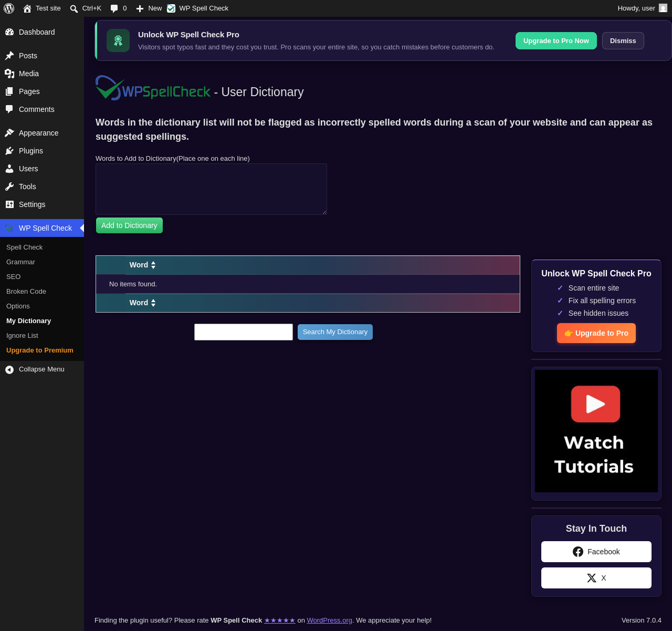This screenshot has width=672, height=631.
Task: Click the New label in admin bar
Action: (x=155, y=8)
